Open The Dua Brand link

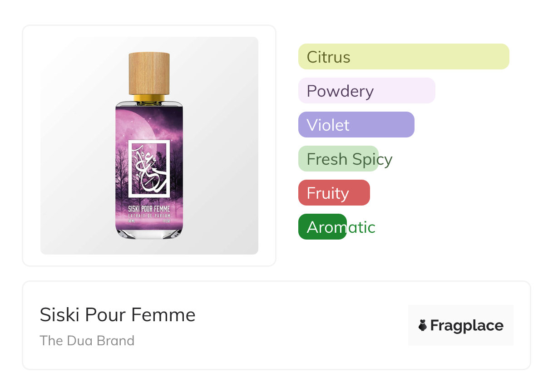coord(87,340)
